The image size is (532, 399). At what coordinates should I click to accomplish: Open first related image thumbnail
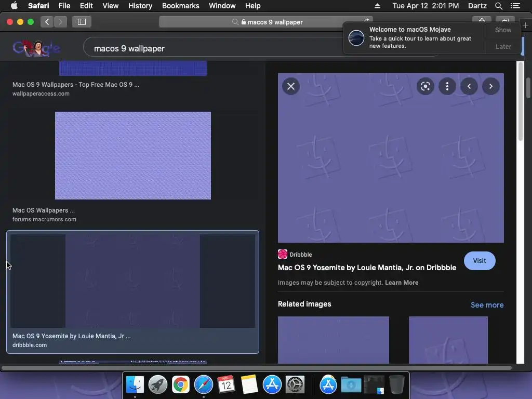pyautogui.click(x=333, y=340)
